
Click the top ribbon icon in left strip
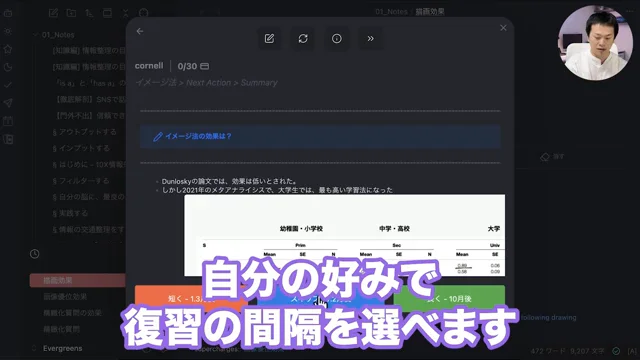8,13
